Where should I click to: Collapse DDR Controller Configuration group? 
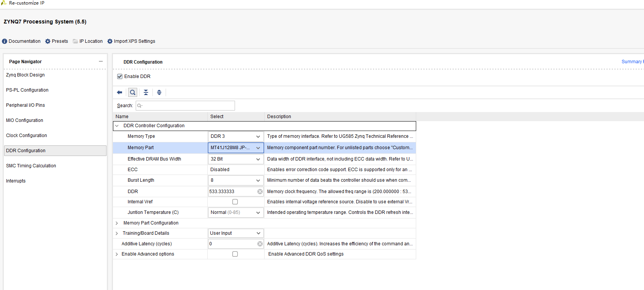tap(117, 126)
